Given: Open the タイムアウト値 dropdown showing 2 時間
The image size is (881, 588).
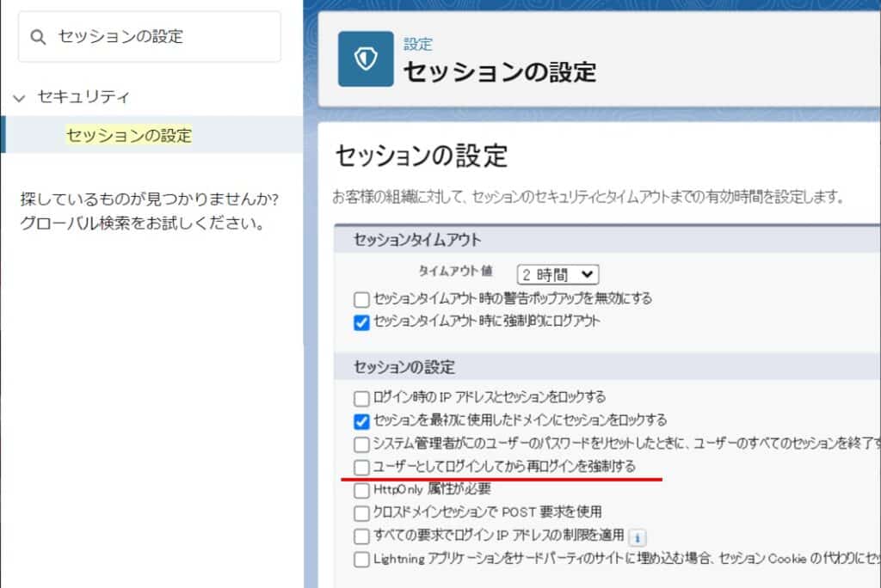Looking at the screenshot, I should coord(558,274).
